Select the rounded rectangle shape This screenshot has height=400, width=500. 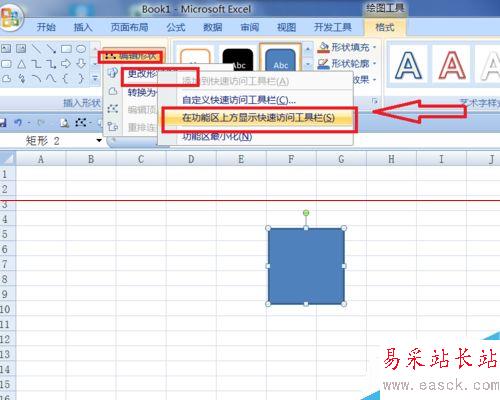point(6,64)
